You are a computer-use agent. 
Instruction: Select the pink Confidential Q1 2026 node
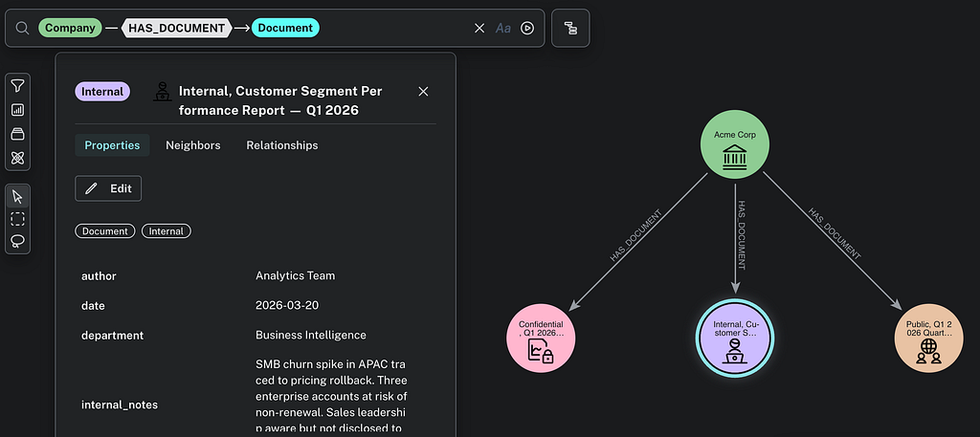[541, 339]
